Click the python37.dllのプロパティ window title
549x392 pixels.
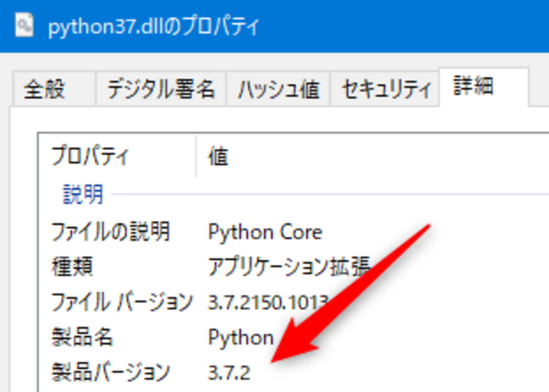[x=154, y=27]
